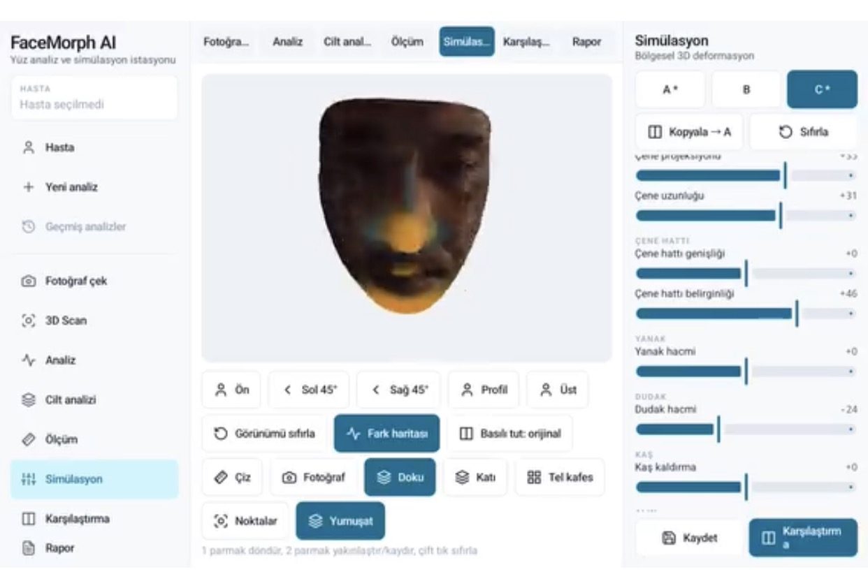Open the Rapor top tab
The width and height of the screenshot is (868, 588).
pos(586,42)
